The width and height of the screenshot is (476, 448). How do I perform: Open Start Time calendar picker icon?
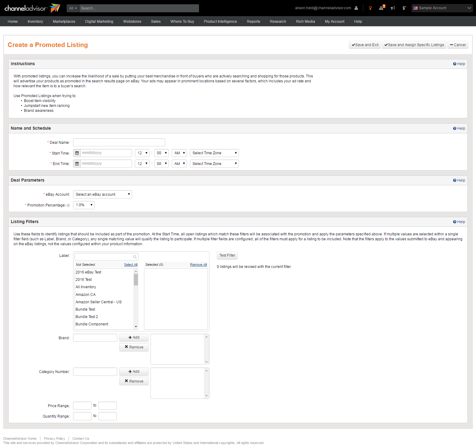[77, 153]
